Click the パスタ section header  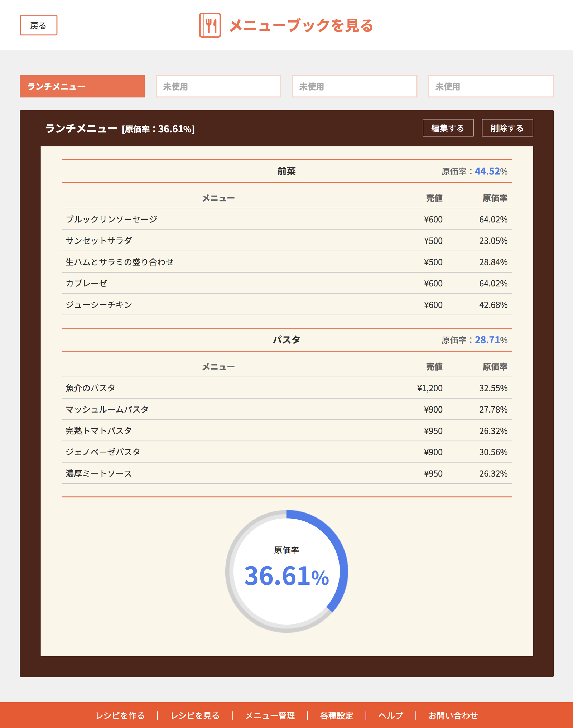[x=286, y=340]
